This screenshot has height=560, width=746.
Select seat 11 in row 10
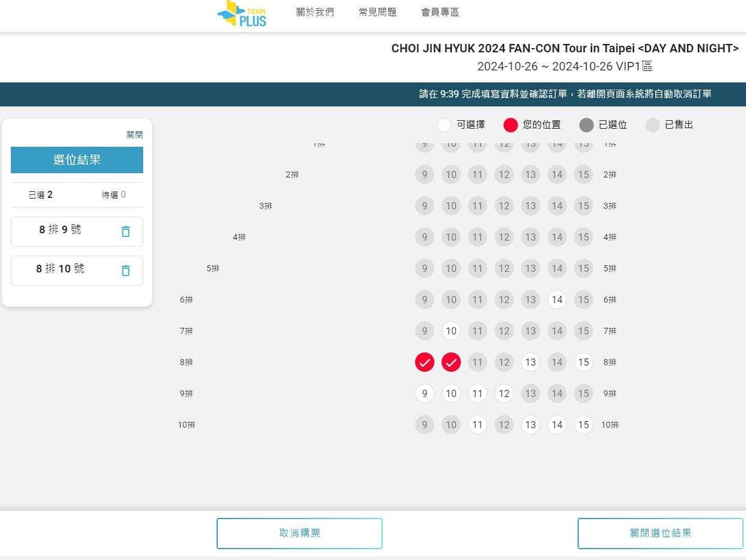coord(478,425)
